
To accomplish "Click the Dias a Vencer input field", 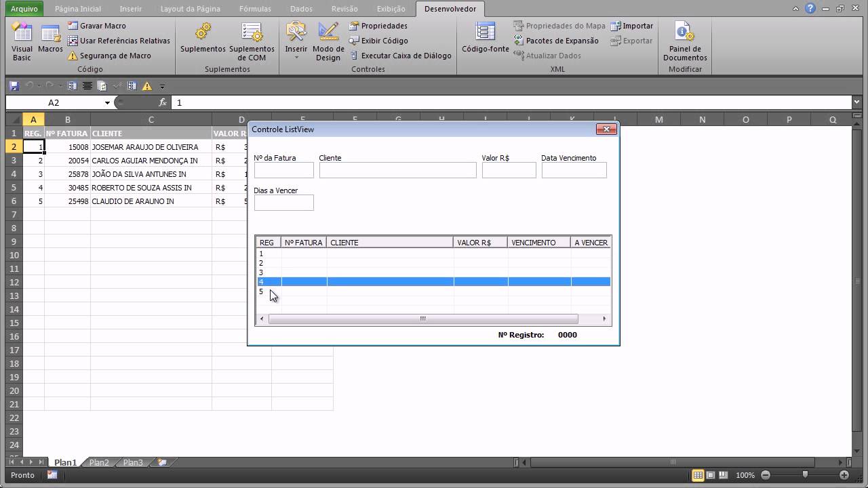I will coord(284,203).
